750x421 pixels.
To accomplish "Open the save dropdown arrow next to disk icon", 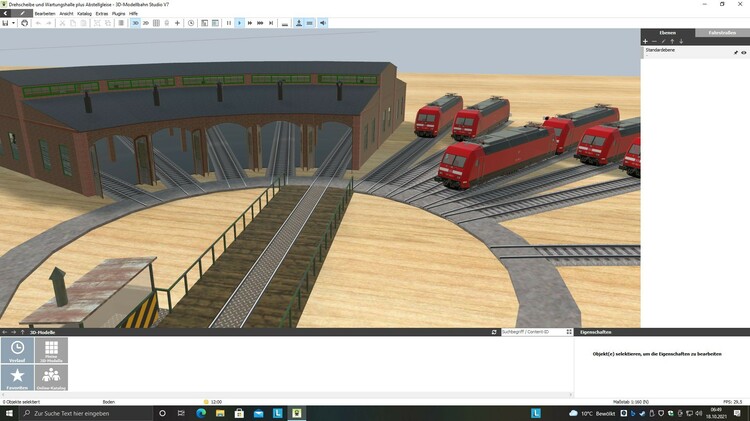I will tap(13, 23).
